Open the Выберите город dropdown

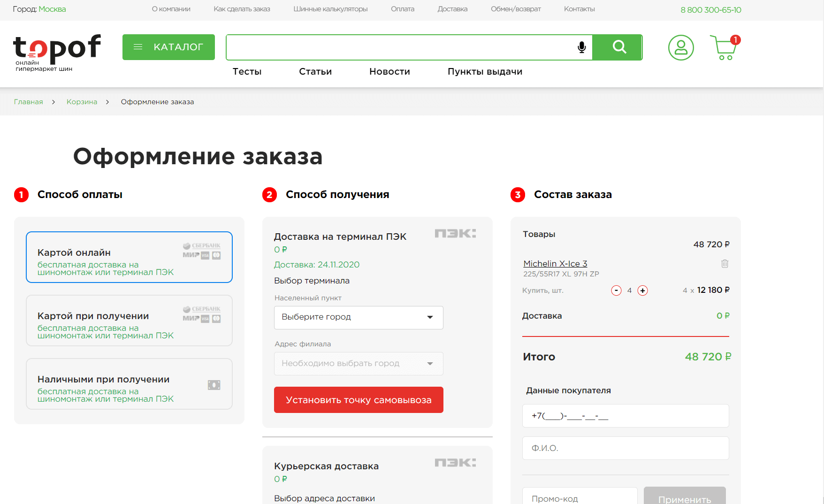click(x=359, y=317)
